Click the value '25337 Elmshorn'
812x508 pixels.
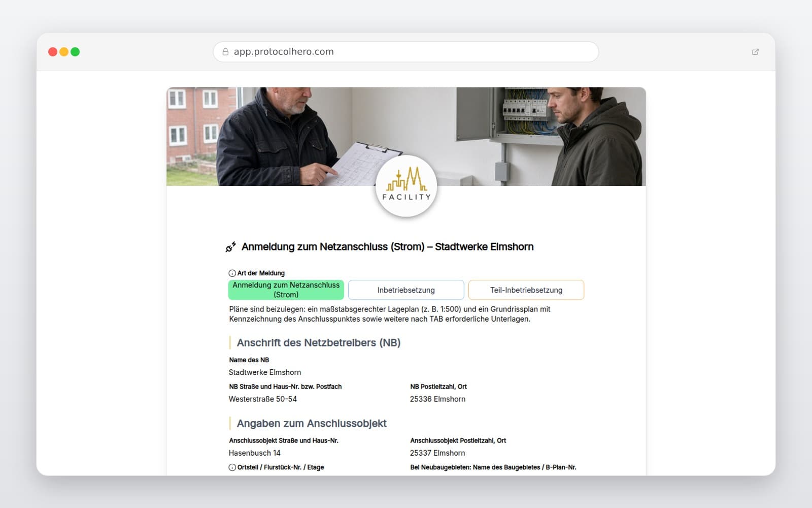pos(437,453)
